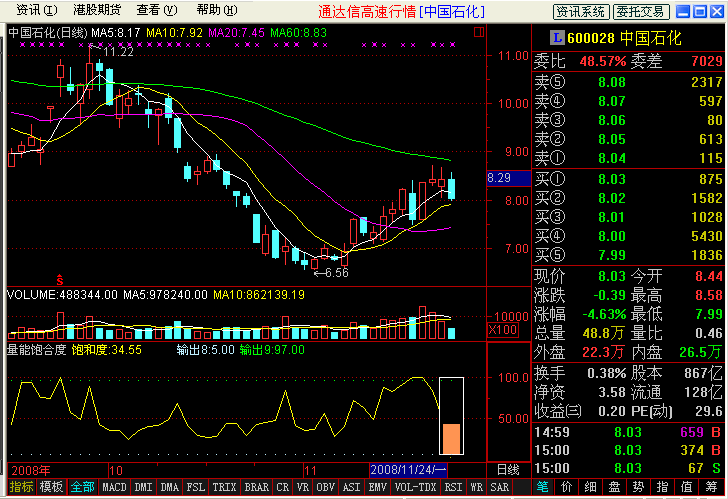
Task: Click the 6.56 low price annotation
Action: (x=337, y=273)
